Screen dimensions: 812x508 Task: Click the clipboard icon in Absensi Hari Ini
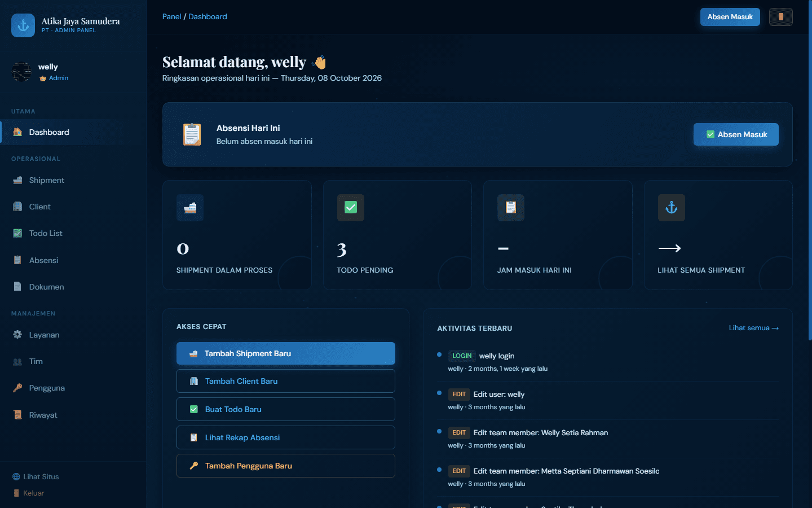pos(192,134)
